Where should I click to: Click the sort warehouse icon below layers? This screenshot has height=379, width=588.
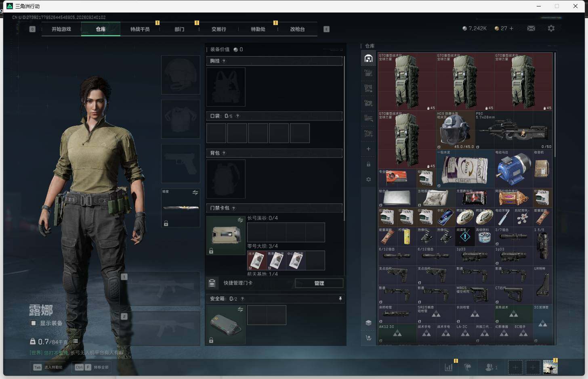tap(368, 338)
